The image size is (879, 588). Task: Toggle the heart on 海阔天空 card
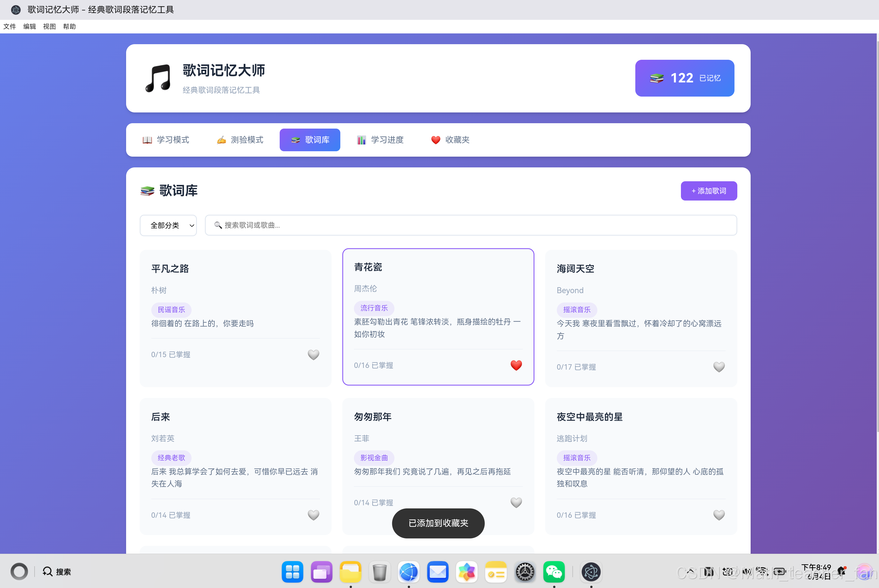(719, 367)
